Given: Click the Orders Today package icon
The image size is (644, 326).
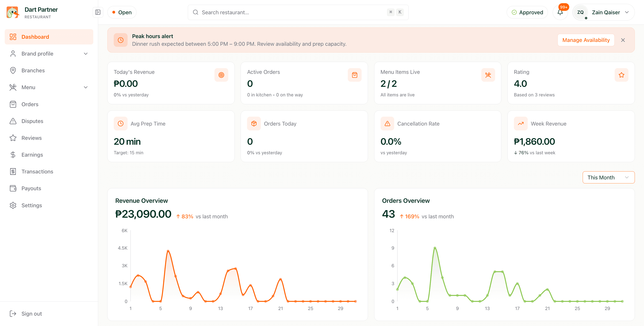Looking at the screenshot, I should click(x=254, y=123).
